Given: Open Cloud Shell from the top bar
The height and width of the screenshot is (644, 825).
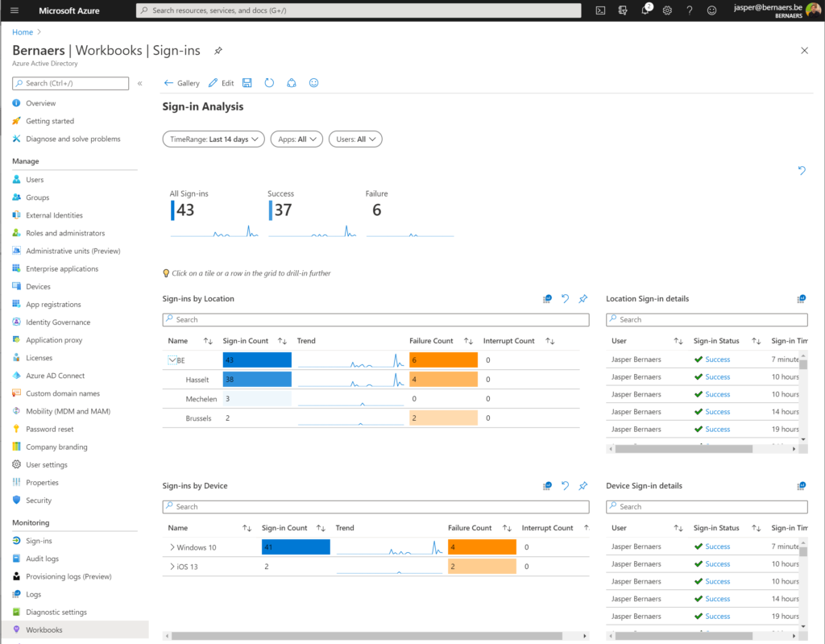Looking at the screenshot, I should [600, 10].
